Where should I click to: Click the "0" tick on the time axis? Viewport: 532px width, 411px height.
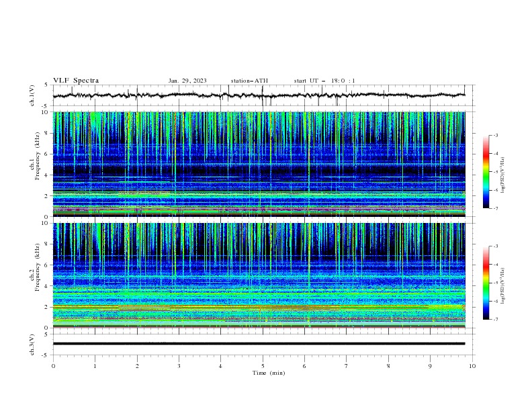53,366
